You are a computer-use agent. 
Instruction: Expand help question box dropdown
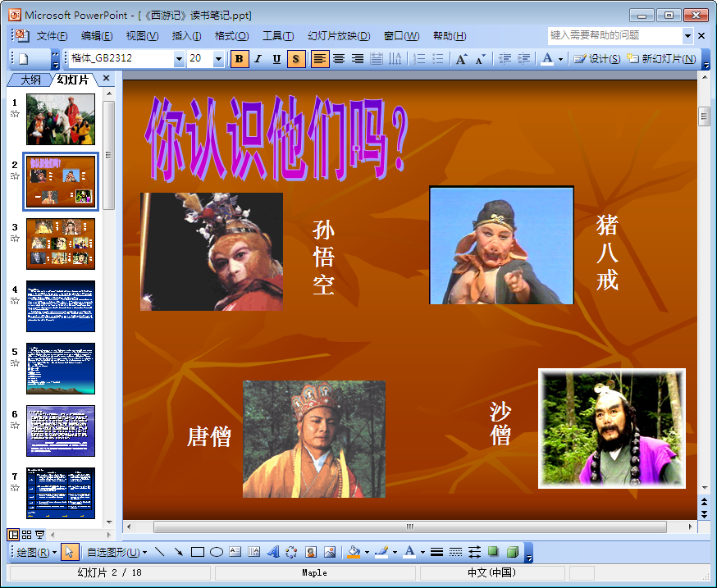click(x=687, y=35)
